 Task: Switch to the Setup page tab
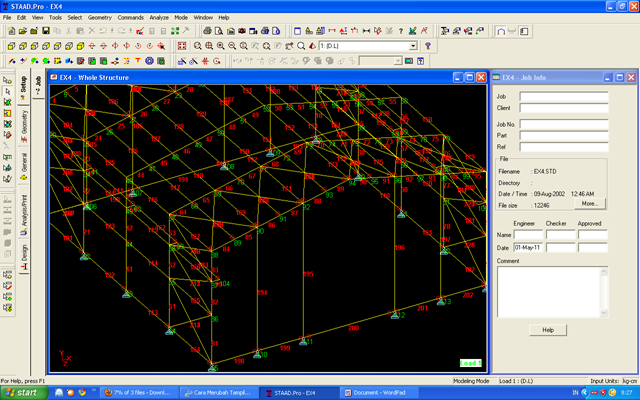pos(23,88)
